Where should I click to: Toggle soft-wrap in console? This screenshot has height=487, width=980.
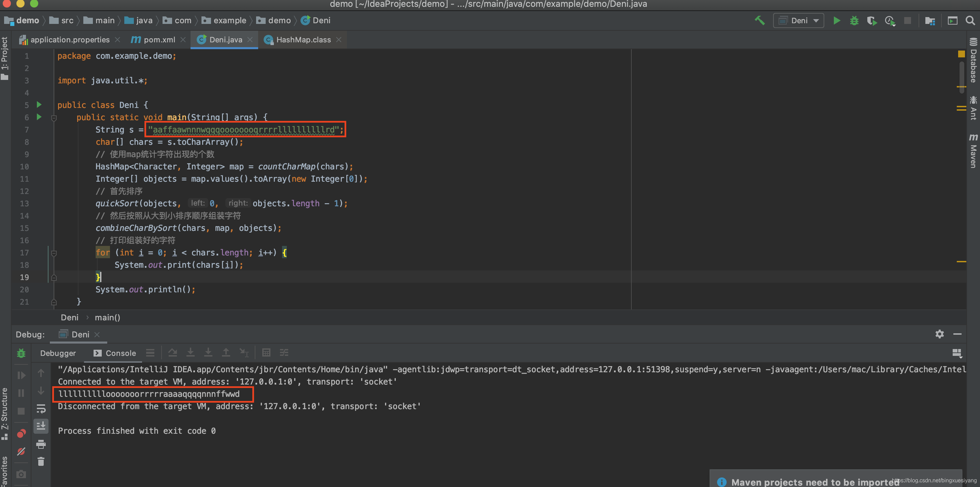[x=41, y=409]
